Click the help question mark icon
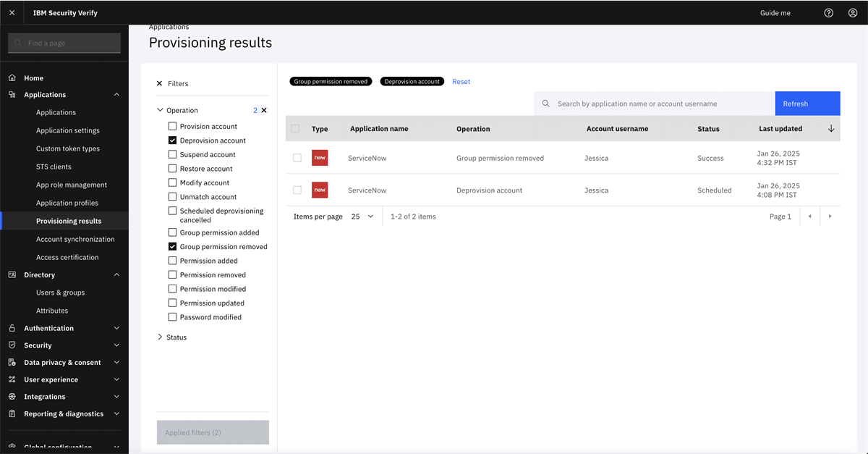868x454 pixels. coord(829,13)
